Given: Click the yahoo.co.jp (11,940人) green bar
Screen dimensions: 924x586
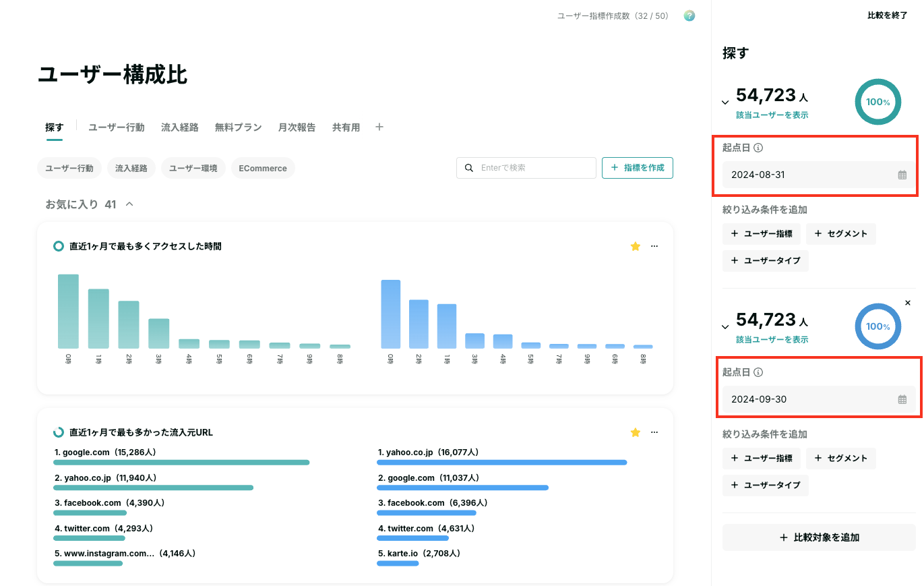Looking at the screenshot, I should click(154, 488).
